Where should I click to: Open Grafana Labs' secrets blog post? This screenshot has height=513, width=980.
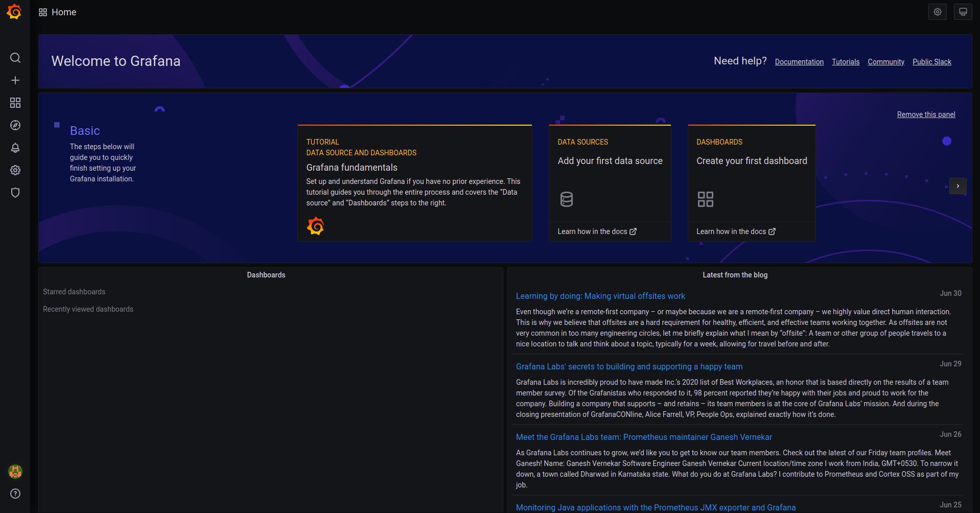[x=629, y=367]
